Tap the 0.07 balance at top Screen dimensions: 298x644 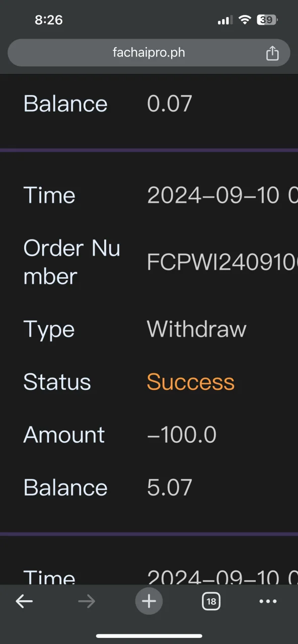tap(170, 104)
